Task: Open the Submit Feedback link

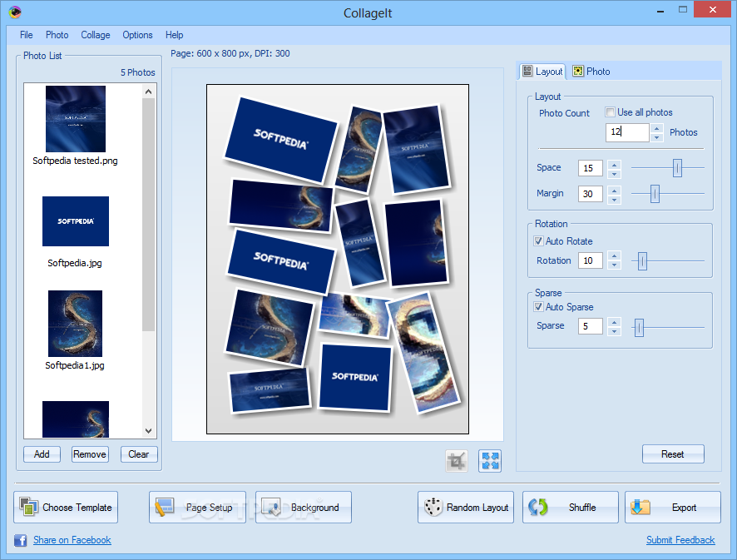Action: tap(680, 540)
